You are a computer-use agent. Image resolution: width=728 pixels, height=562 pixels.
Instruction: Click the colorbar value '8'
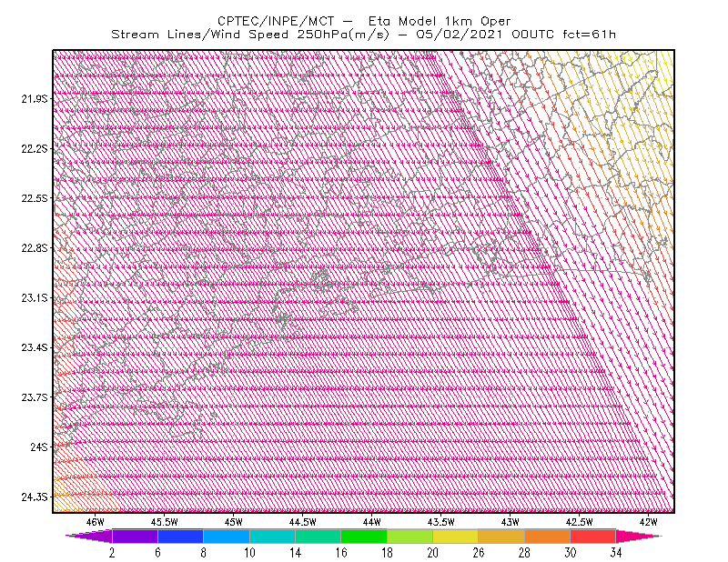[203, 553]
